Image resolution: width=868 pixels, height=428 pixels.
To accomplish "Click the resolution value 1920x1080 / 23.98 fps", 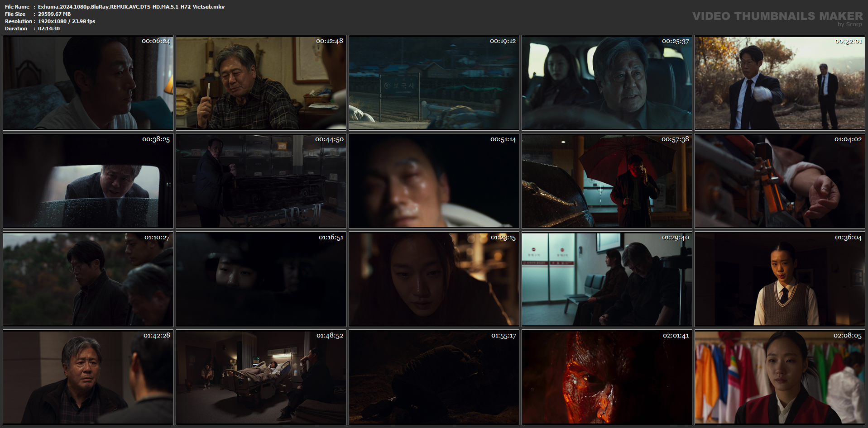I will 67,21.
